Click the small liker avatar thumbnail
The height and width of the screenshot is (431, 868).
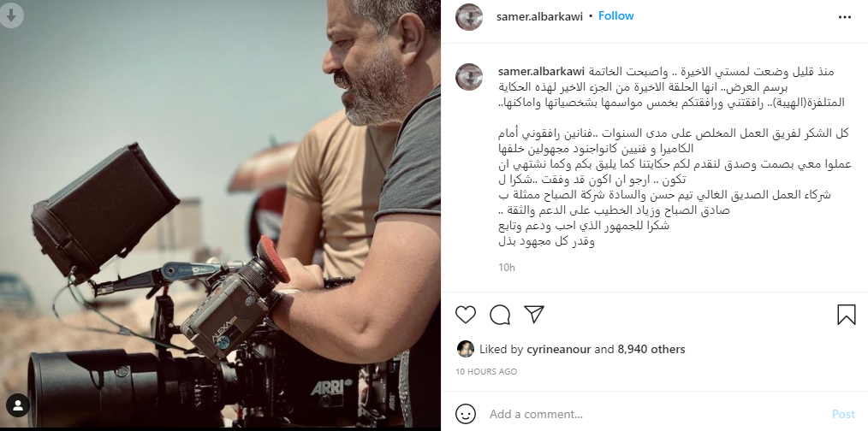pyautogui.click(x=466, y=349)
